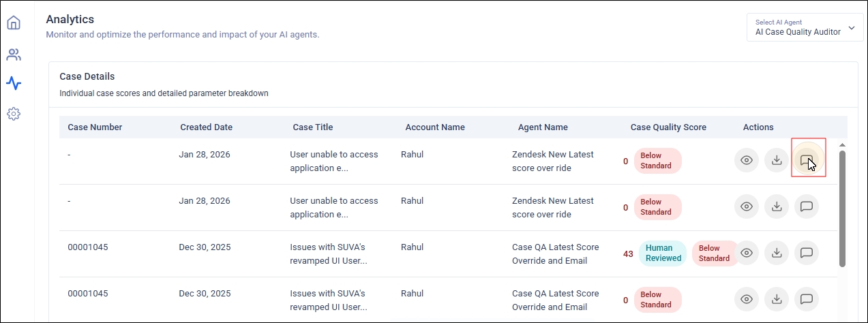Sort by Case Quality Score column header

(668, 127)
